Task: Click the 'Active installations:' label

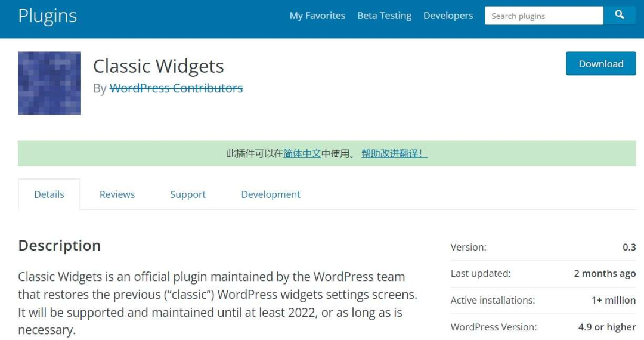Action: (493, 300)
